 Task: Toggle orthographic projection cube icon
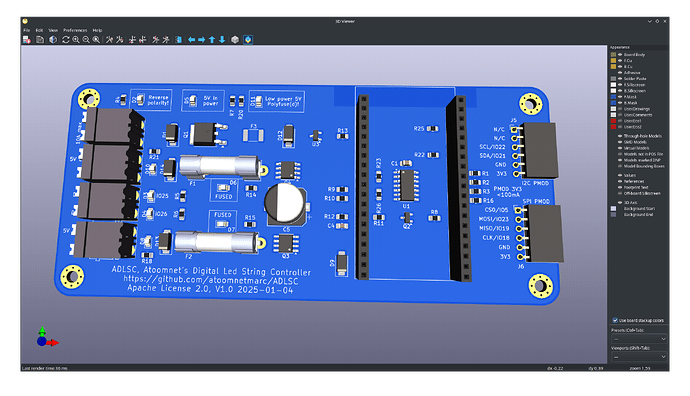[235, 40]
